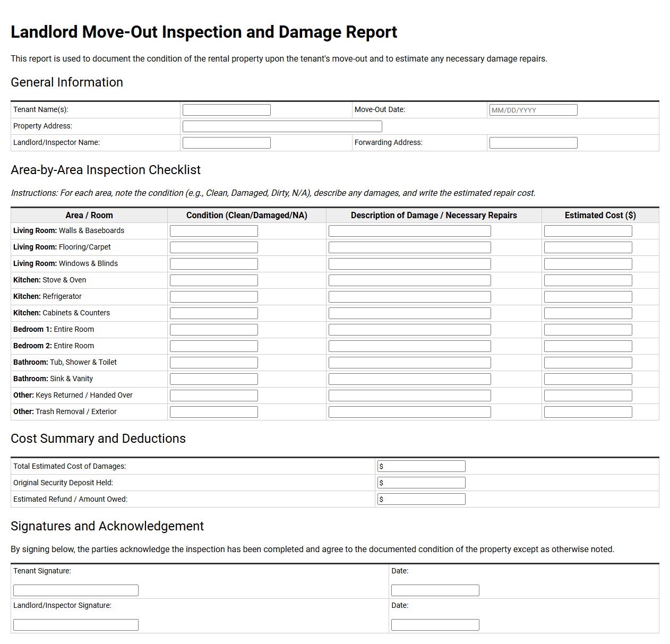This screenshot has width=670, height=644.
Task: Click Condition field for Kitchen Cabinets & Counters
Action: coord(214,313)
